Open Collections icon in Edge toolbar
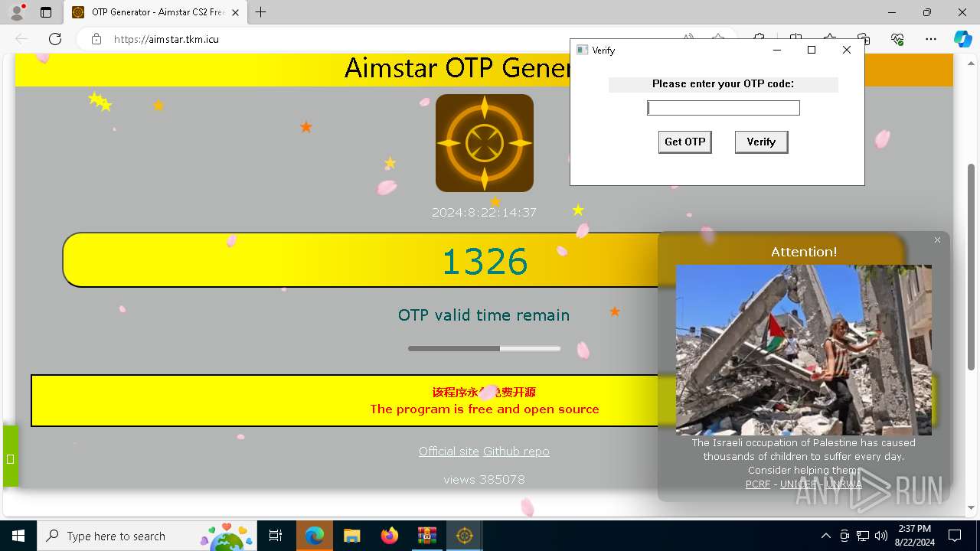980x551 pixels. (864, 39)
